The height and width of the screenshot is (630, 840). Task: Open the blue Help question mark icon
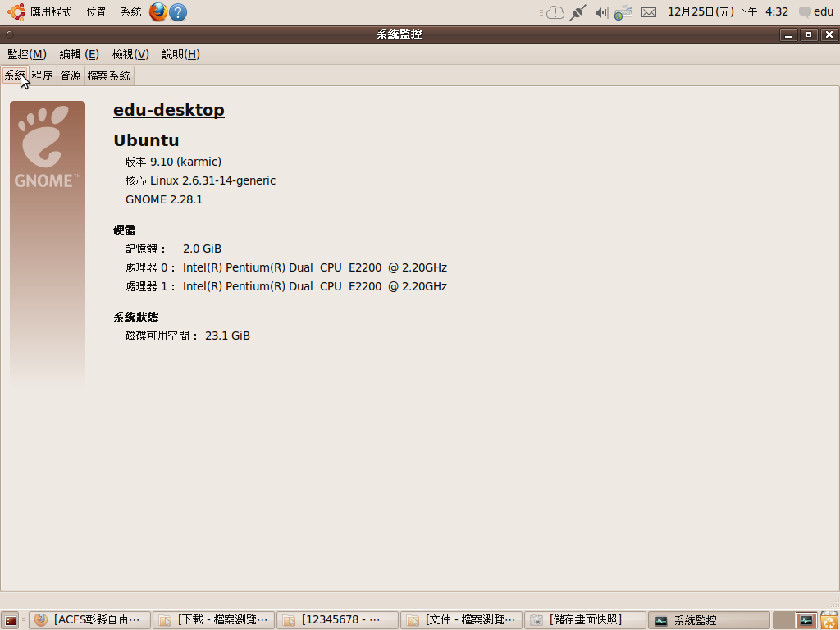pyautogui.click(x=178, y=12)
